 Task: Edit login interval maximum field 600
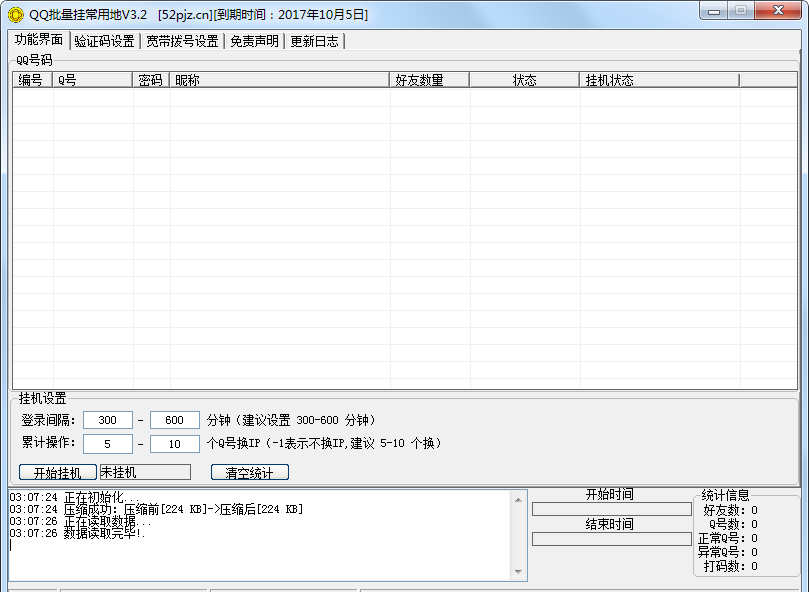[x=175, y=420]
